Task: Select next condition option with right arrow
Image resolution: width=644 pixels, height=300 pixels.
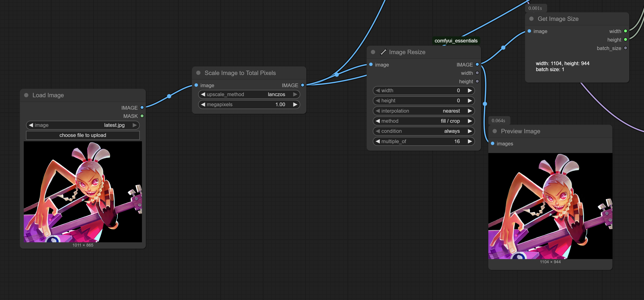Action: point(470,131)
